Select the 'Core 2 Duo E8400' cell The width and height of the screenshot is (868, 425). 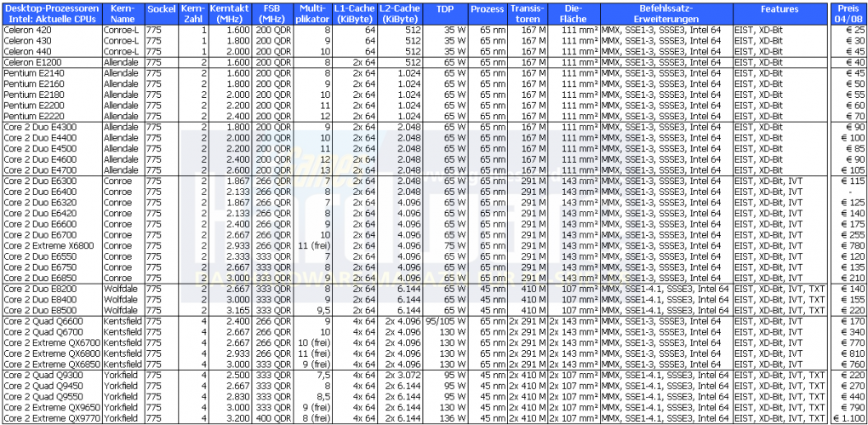[x=53, y=300]
